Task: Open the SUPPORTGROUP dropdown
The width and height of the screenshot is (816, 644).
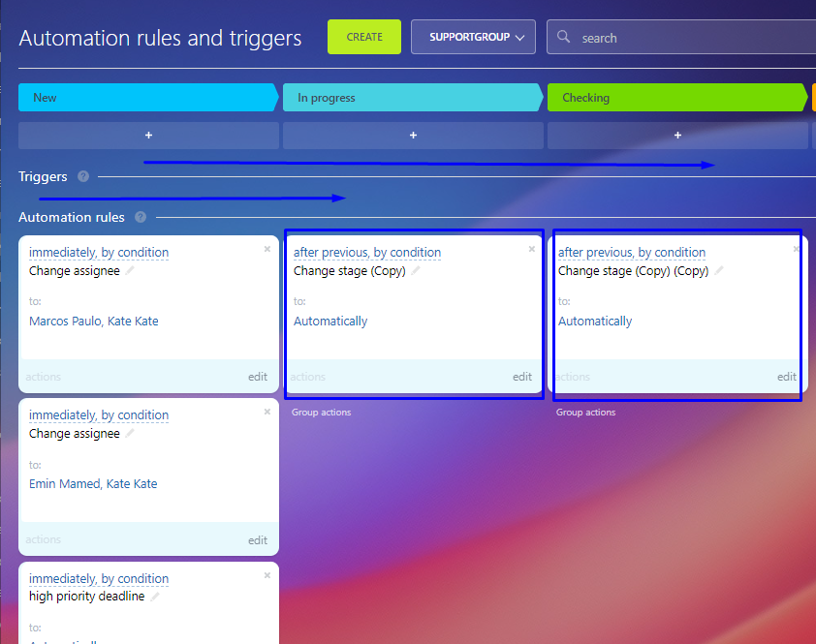Action: pos(473,37)
